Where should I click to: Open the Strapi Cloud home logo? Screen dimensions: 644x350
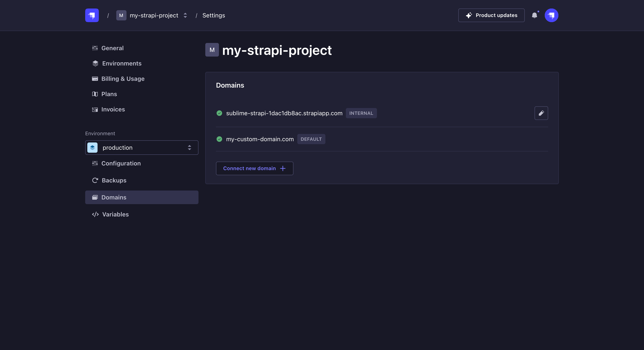[x=92, y=15]
